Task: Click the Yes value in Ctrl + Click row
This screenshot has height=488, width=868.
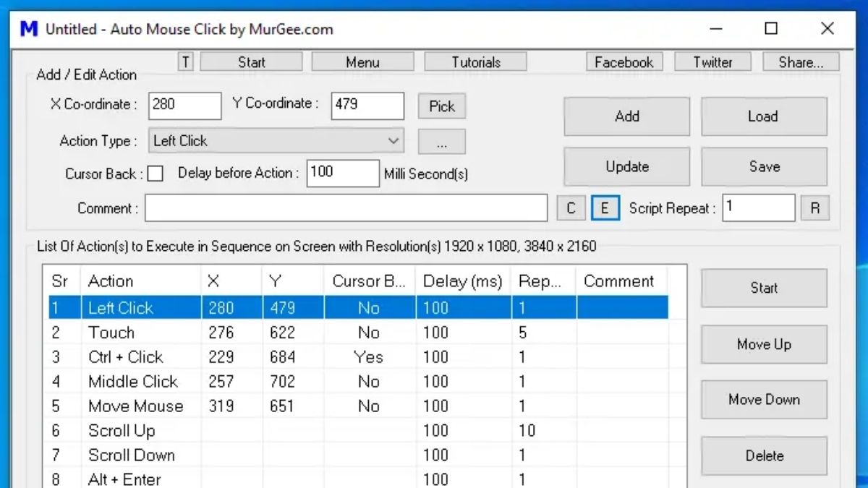Action: [x=369, y=357]
